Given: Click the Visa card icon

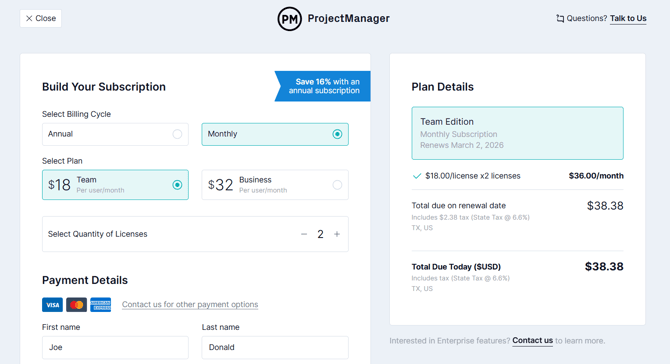Looking at the screenshot, I should (52, 305).
